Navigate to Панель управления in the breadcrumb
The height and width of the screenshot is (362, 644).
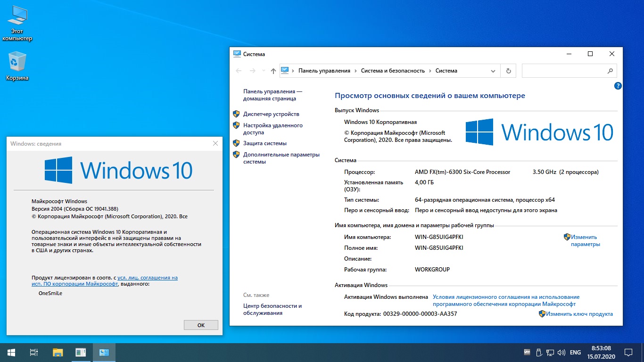(325, 70)
